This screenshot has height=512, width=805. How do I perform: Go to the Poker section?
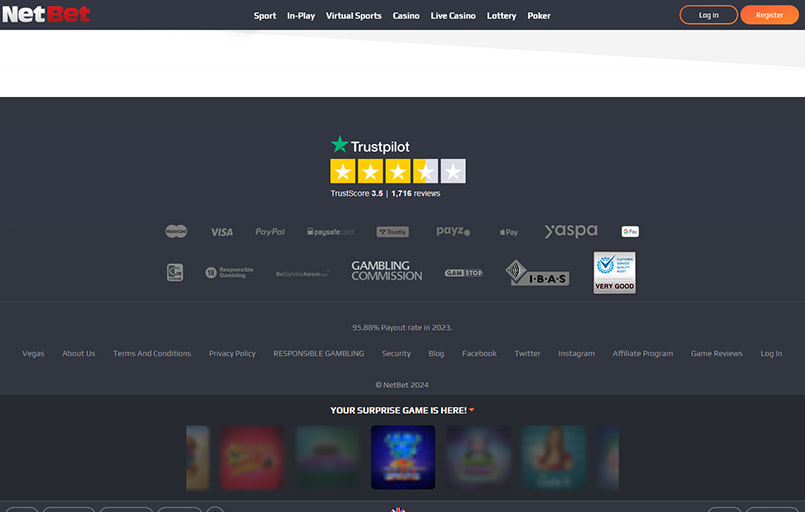[539, 16]
